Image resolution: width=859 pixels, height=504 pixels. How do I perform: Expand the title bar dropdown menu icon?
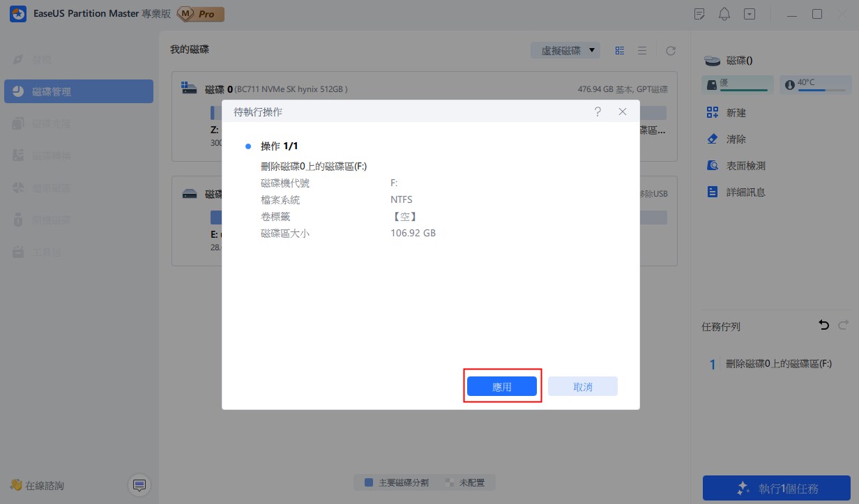[x=750, y=14]
